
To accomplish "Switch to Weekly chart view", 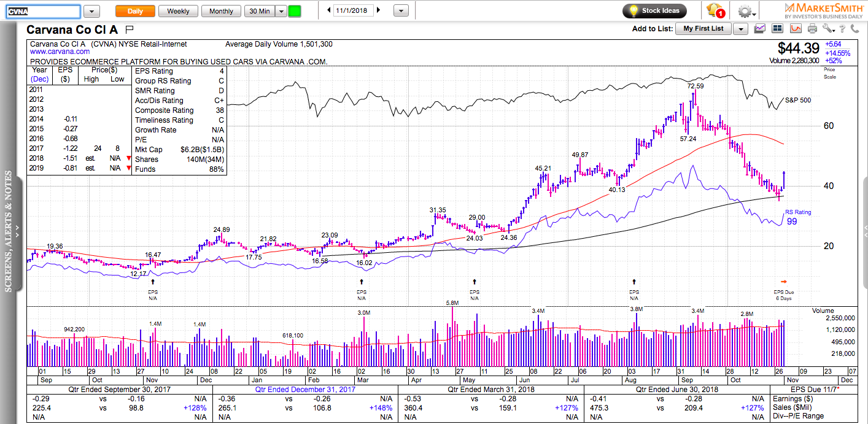I will (178, 11).
